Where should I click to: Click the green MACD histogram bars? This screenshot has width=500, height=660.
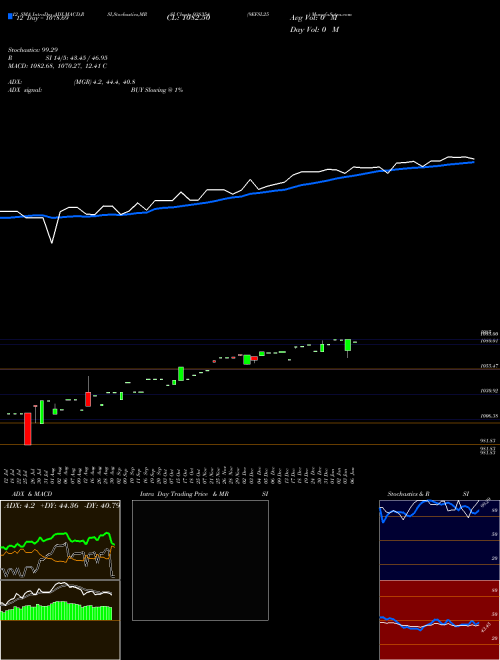[x=57, y=612]
